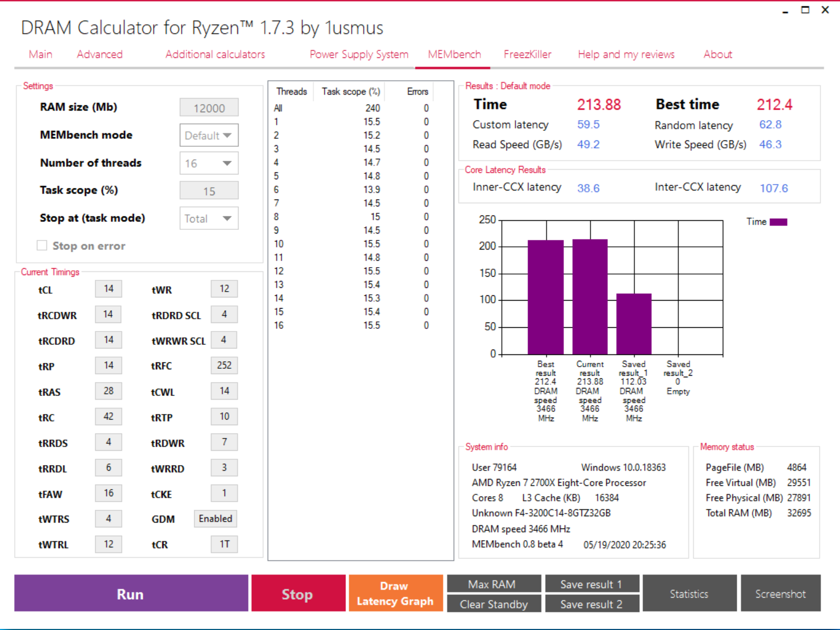Click Draw Latency Graph button
Image resolution: width=840 pixels, height=630 pixels.
click(x=396, y=593)
